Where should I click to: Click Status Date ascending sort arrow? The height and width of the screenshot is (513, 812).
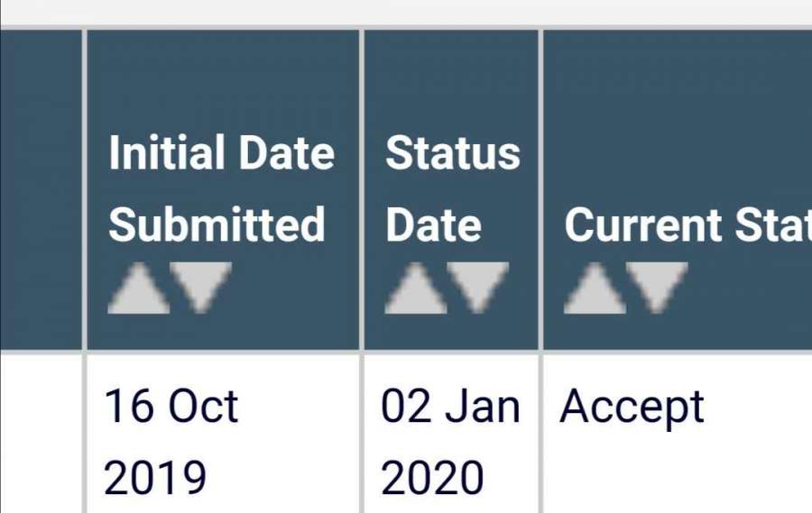click(x=416, y=290)
